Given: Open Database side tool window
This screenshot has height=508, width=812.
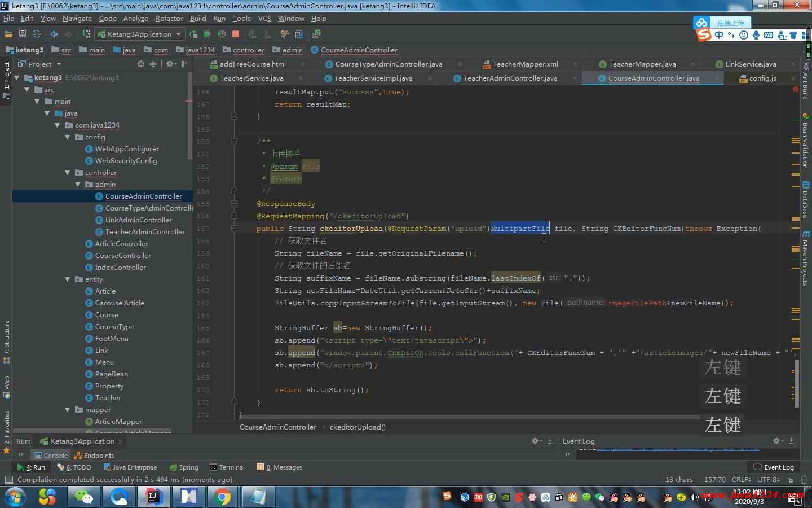Looking at the screenshot, I should pyautogui.click(x=805, y=201).
